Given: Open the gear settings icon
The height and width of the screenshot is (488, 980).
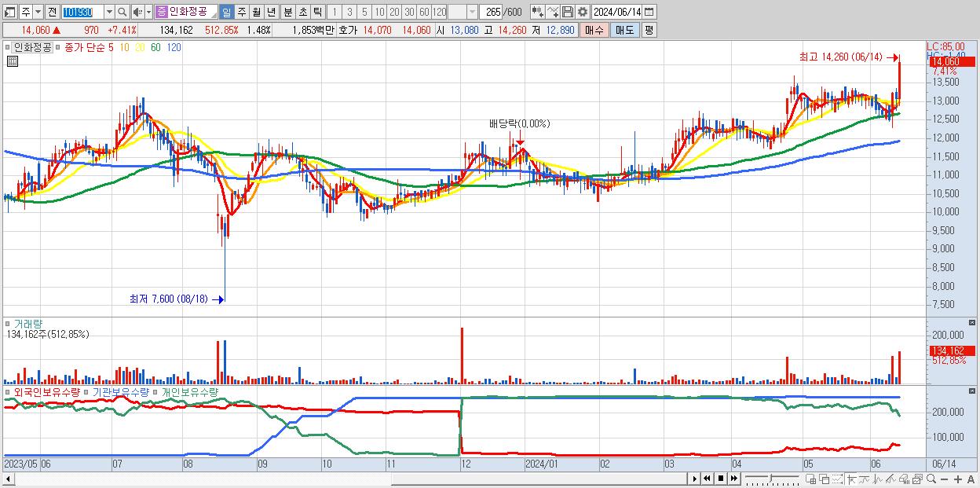Looking at the screenshot, I should 582,12.
